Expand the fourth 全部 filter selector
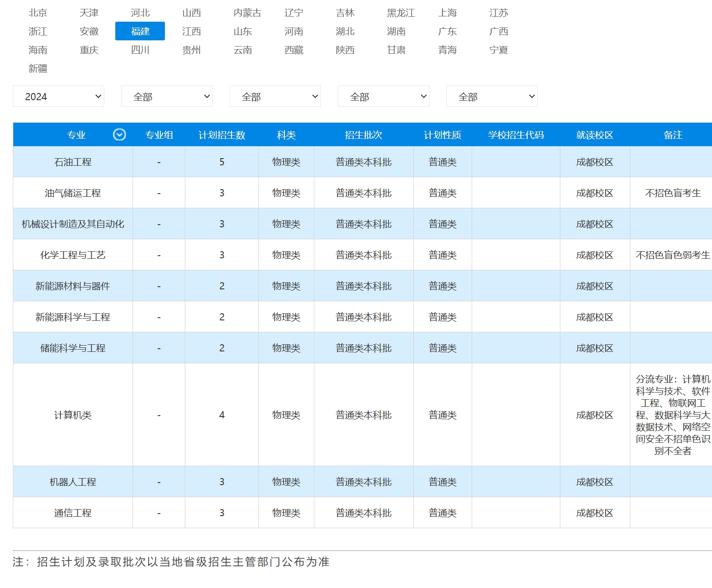 383,96
